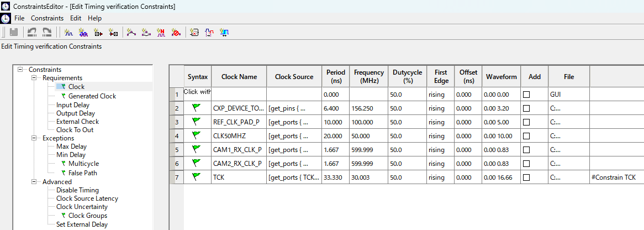Select Generated Clock in the constraints tree
This screenshot has height=230, width=644.
click(x=92, y=96)
